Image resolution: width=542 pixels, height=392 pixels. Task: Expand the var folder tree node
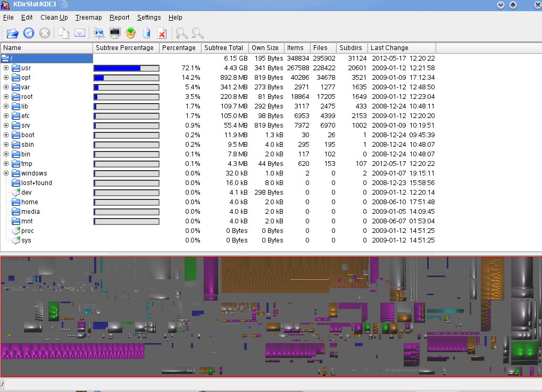click(x=6, y=87)
